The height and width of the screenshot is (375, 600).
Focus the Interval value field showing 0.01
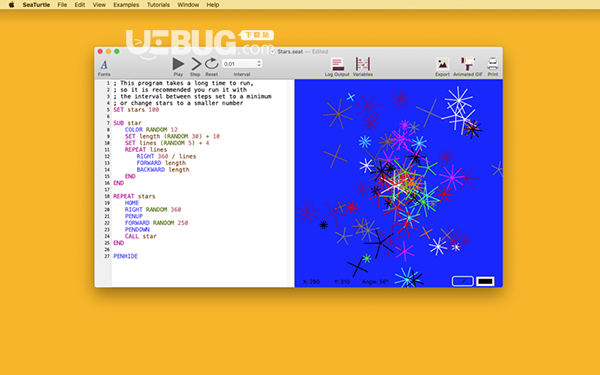pyautogui.click(x=239, y=64)
